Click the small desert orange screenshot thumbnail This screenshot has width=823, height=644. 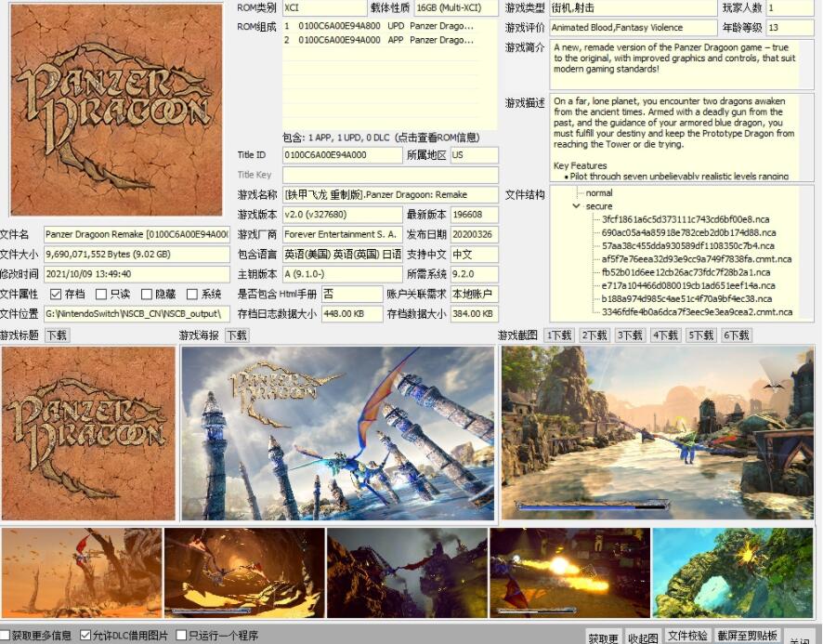pos(82,573)
